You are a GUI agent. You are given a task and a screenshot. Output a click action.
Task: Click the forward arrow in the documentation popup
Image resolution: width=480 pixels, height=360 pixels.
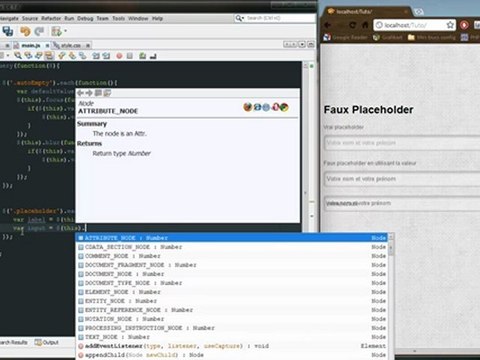click(x=89, y=93)
